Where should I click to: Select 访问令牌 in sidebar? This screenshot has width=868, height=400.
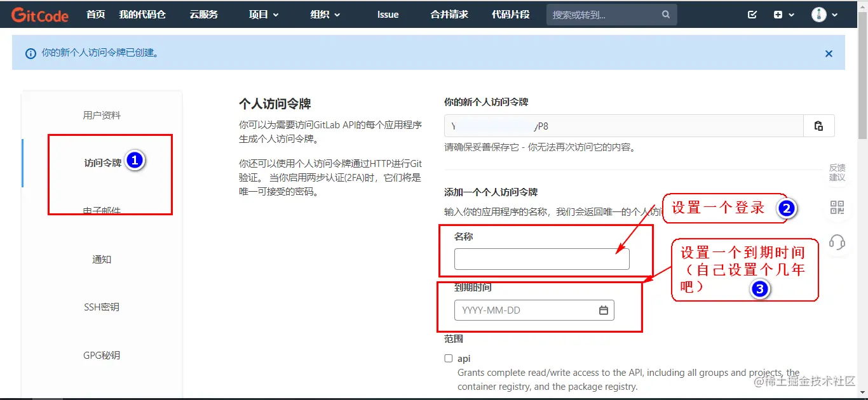coord(103,163)
